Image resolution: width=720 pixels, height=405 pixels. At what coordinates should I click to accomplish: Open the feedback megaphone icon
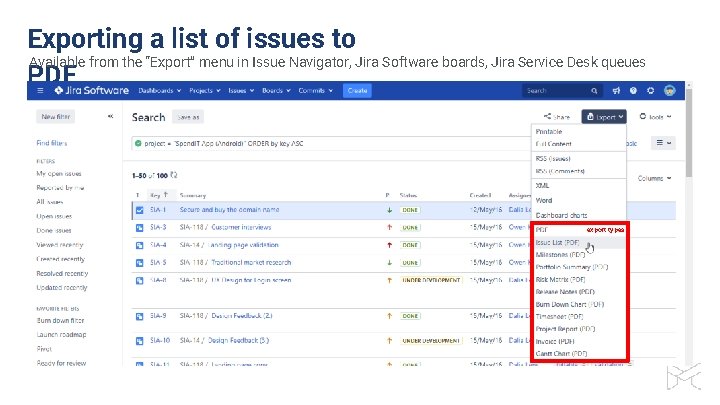click(616, 90)
